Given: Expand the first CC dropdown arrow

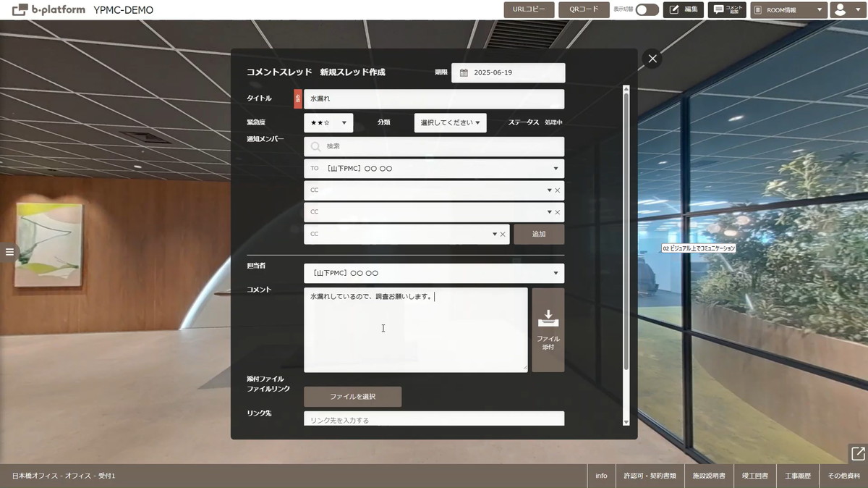Looking at the screenshot, I should pyautogui.click(x=550, y=190).
